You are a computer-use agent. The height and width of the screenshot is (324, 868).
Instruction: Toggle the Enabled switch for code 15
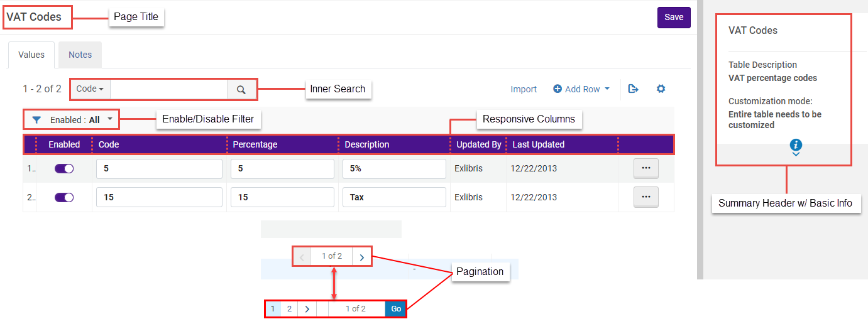pyautogui.click(x=64, y=197)
